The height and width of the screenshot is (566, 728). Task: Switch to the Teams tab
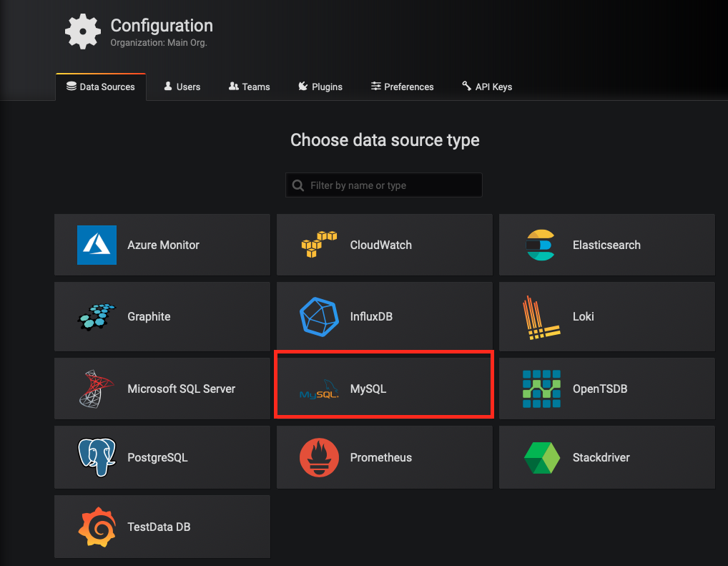[249, 87]
